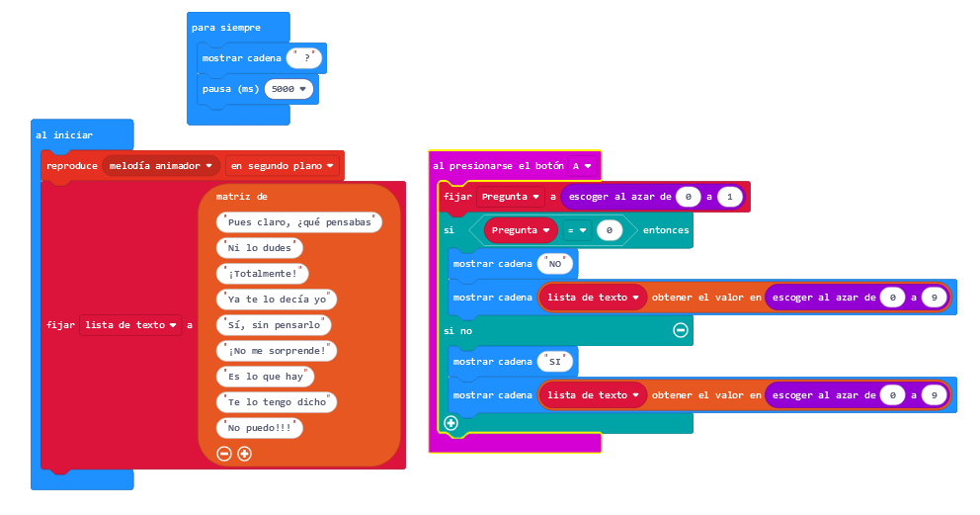Edit the 'Pues claro, ¿qué pensabas' text
The image size is (980, 515).
tap(298, 222)
